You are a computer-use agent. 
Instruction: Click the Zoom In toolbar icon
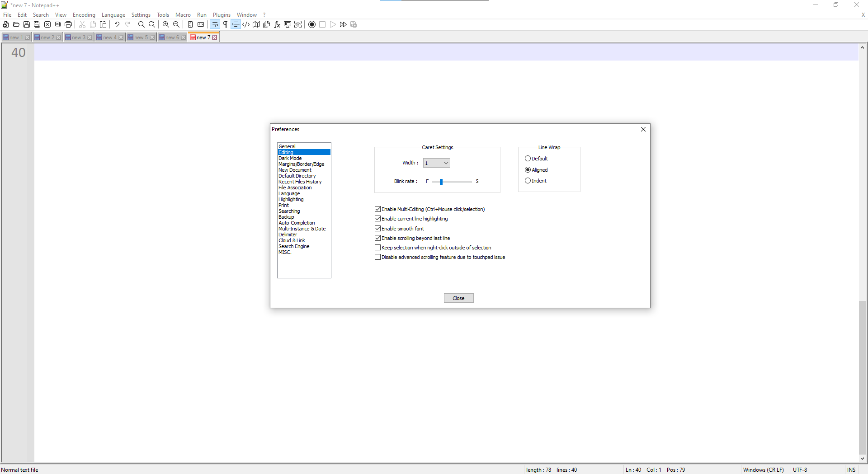pos(166,24)
